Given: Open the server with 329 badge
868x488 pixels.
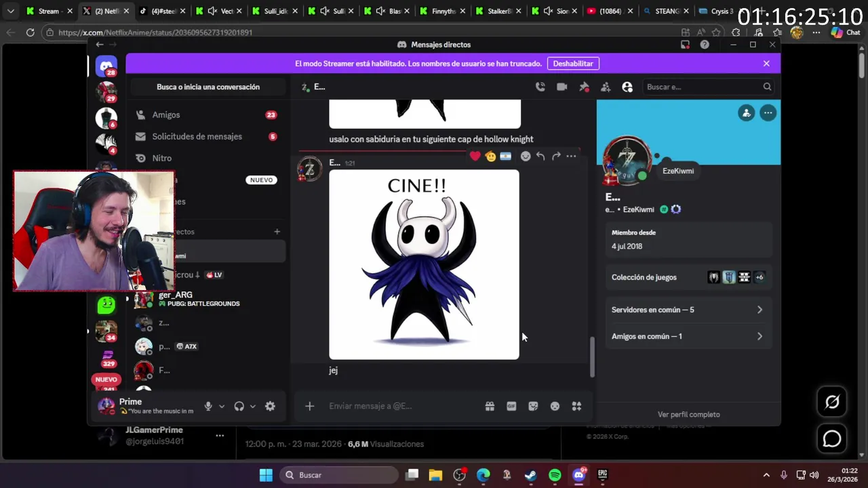Looking at the screenshot, I should [x=107, y=357].
